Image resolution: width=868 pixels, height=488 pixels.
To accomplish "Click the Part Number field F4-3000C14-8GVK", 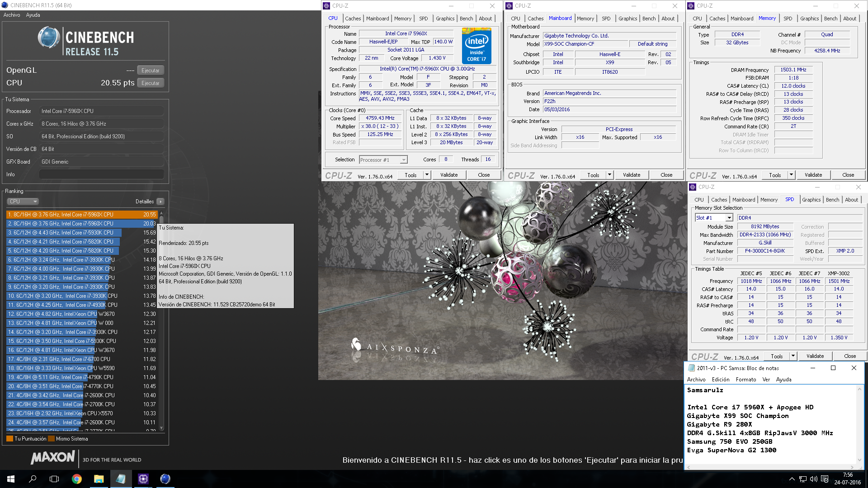I will tap(765, 251).
